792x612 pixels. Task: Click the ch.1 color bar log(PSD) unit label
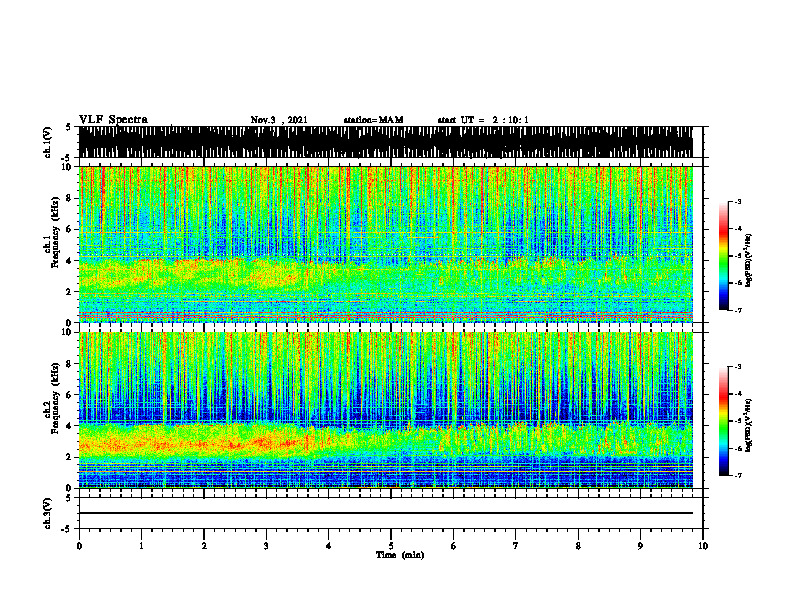[x=748, y=260]
